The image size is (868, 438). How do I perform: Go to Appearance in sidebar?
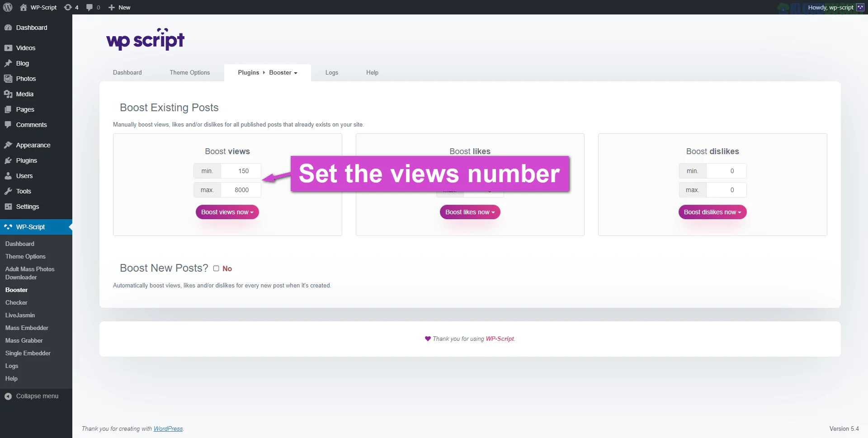coord(33,145)
